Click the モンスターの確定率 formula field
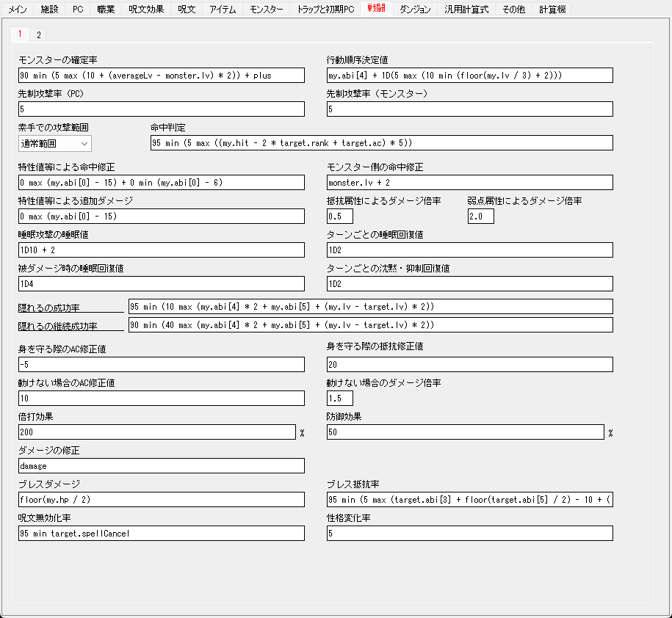The image size is (672, 618). (162, 76)
